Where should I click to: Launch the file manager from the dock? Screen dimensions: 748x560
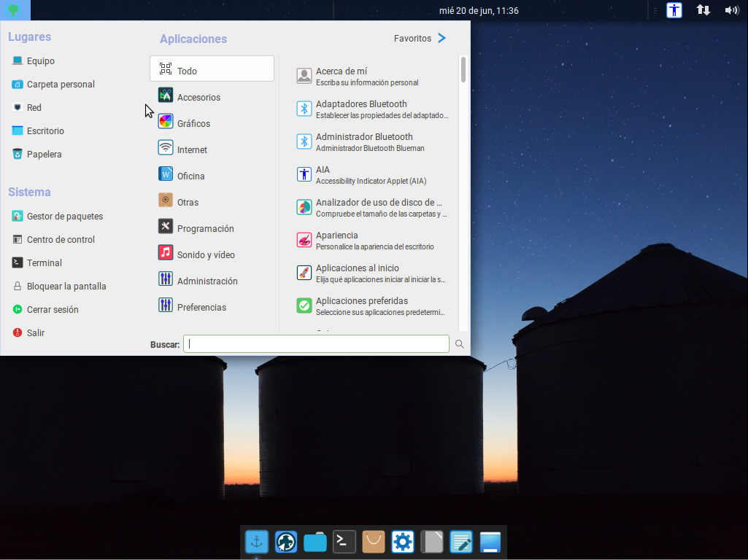tap(315, 542)
